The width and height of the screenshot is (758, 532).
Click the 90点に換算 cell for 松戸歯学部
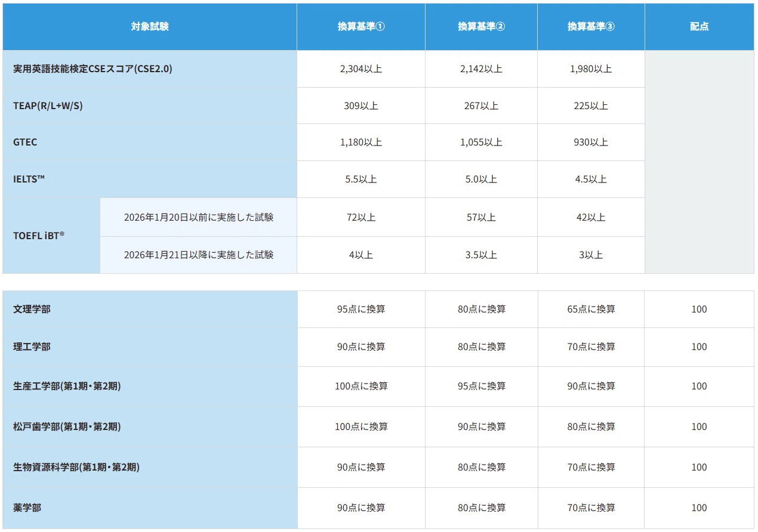481,426
